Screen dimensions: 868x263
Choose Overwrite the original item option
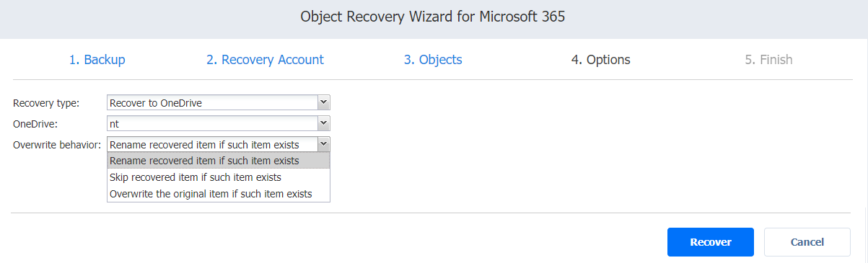click(219, 194)
